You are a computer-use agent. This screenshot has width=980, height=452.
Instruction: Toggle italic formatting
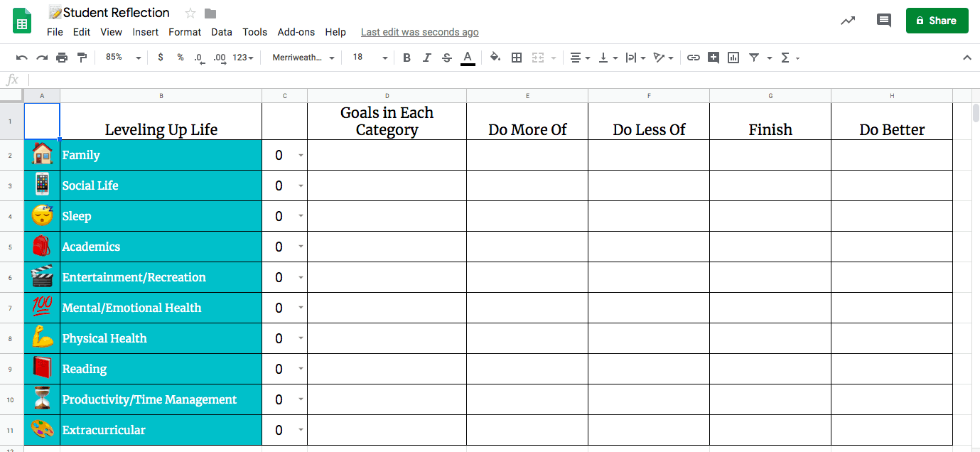pyautogui.click(x=426, y=58)
